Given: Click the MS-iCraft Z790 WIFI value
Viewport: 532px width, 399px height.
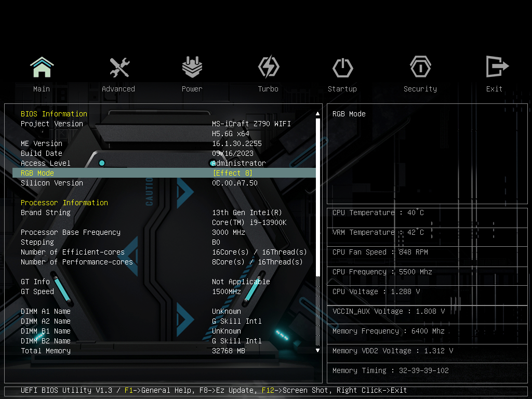Looking at the screenshot, I should pos(251,124).
